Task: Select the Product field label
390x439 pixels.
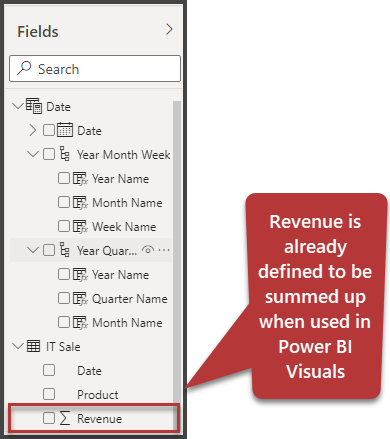Action: pyautogui.click(x=98, y=395)
